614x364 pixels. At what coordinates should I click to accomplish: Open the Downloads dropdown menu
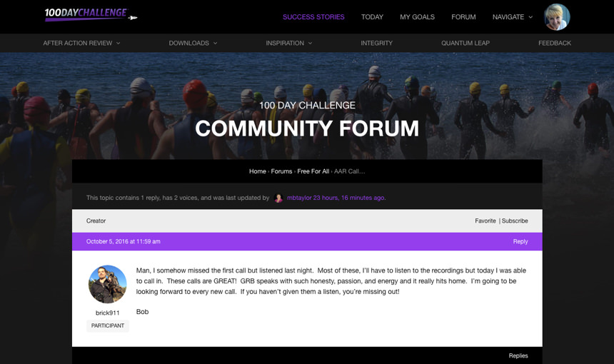point(193,44)
